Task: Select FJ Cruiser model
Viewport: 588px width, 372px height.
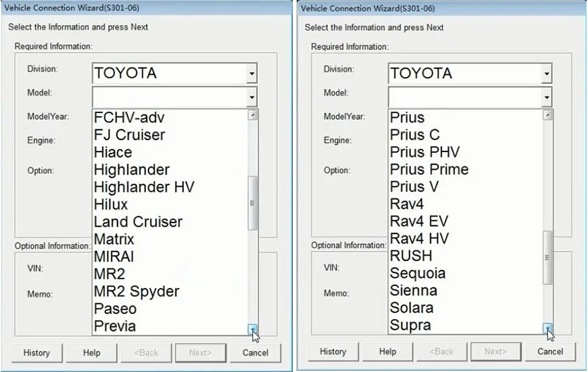Action: click(x=170, y=135)
